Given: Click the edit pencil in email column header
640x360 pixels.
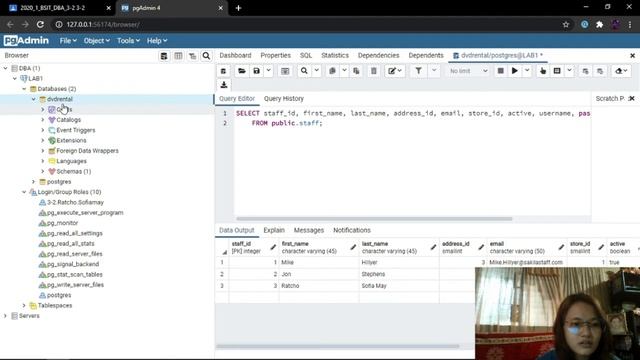Looking at the screenshot, I should pyautogui.click(x=561, y=247).
